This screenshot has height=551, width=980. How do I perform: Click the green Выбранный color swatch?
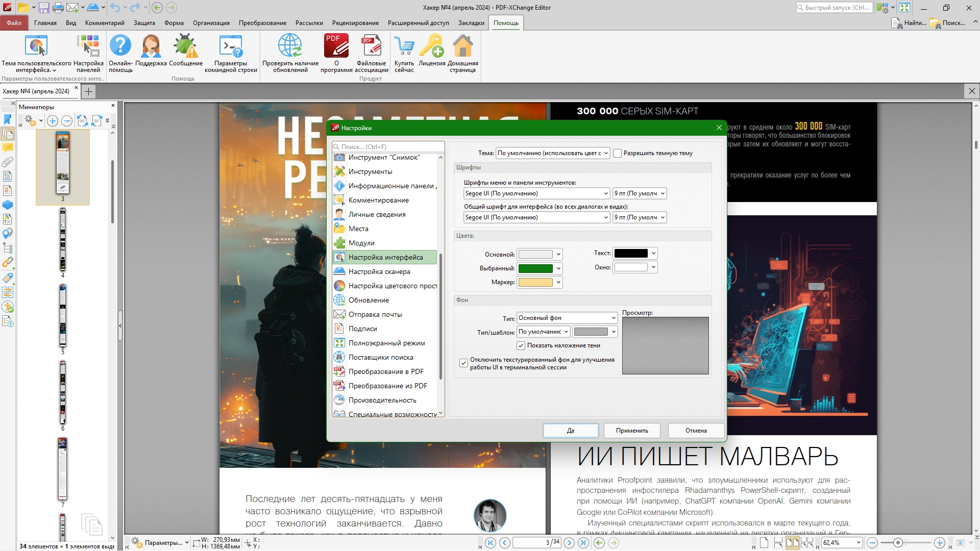(535, 268)
